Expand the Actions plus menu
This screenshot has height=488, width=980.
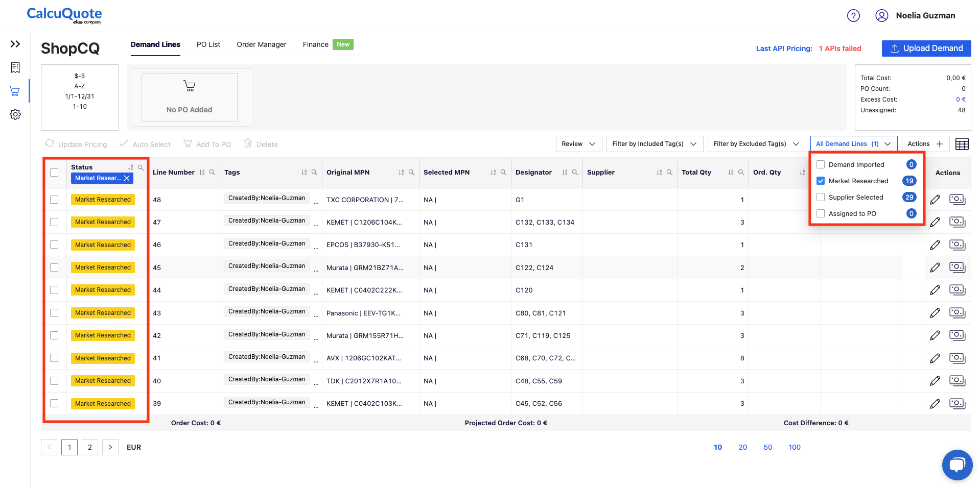pos(925,144)
